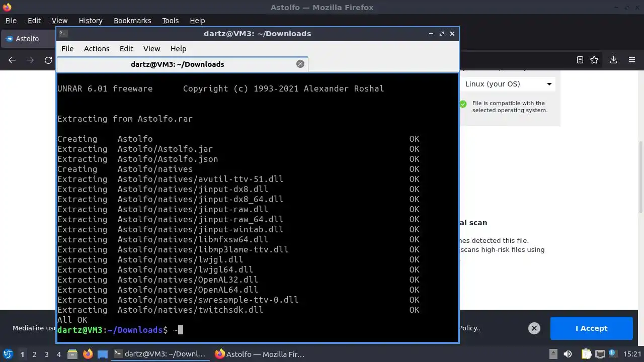Click 'Astolfo/natives/twitchsdk.dll' line
The height and width of the screenshot is (362, 644).
[190, 310]
